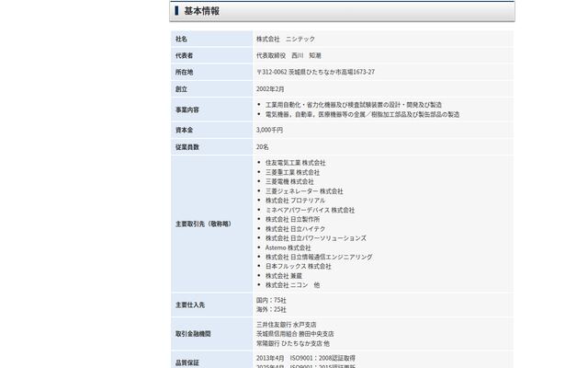
Task: Select bank 三井住友銀行 水戸支店
Action: [286, 325]
